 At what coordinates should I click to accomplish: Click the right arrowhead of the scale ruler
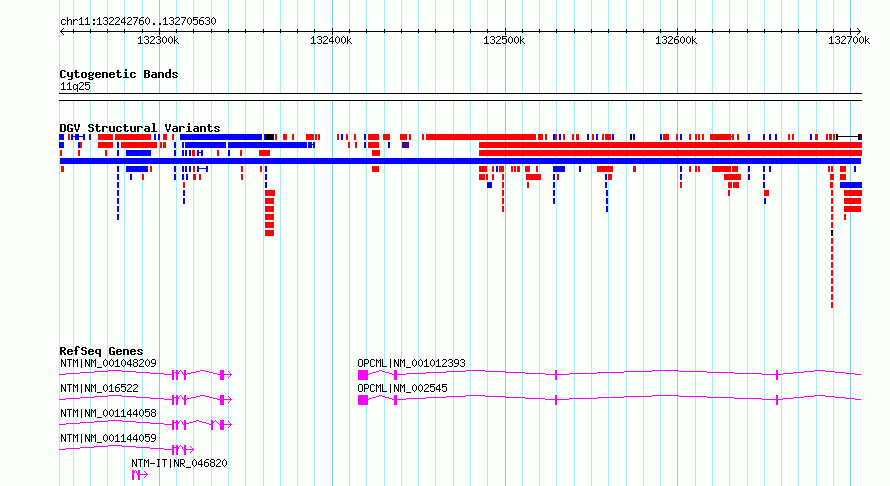tap(858, 32)
